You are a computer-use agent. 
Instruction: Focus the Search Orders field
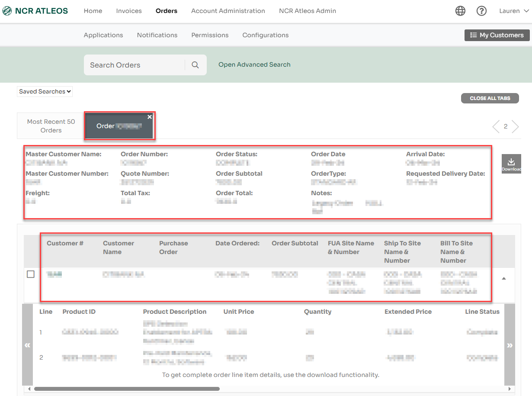click(x=134, y=65)
